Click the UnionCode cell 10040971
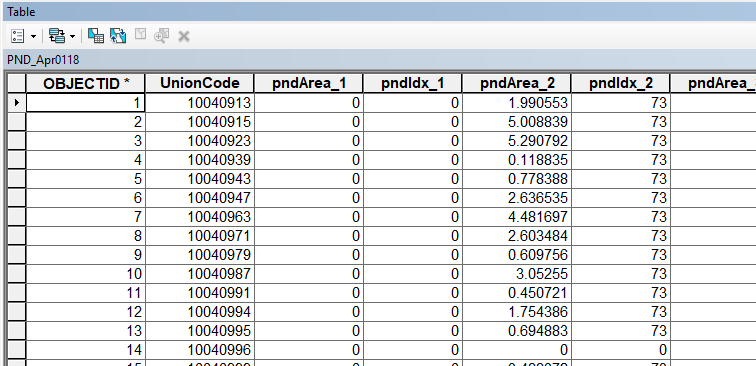Image resolution: width=756 pixels, height=366 pixels. coord(200,236)
